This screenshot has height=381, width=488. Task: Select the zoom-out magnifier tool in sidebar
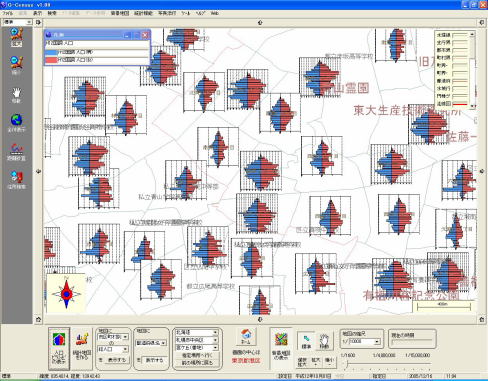(16, 65)
